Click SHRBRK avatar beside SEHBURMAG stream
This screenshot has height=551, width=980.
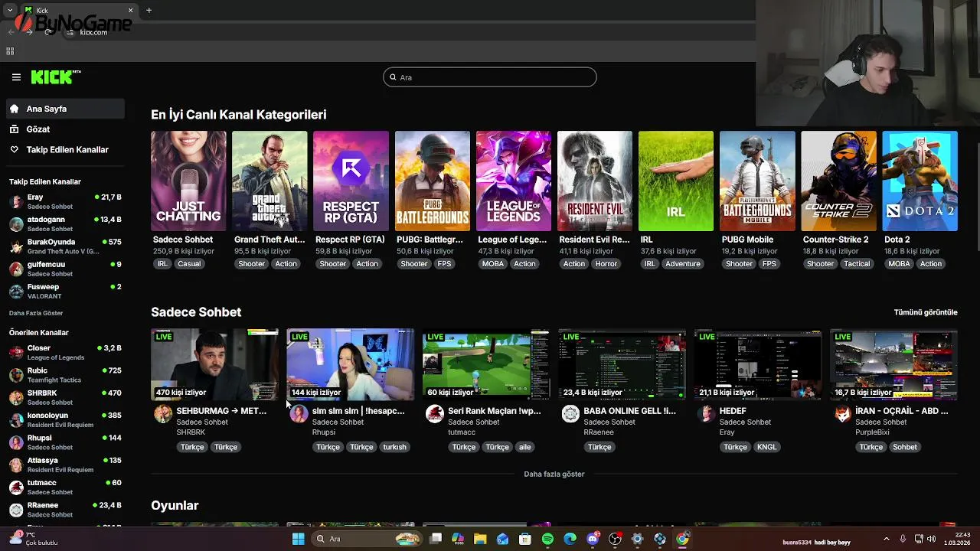tap(163, 414)
